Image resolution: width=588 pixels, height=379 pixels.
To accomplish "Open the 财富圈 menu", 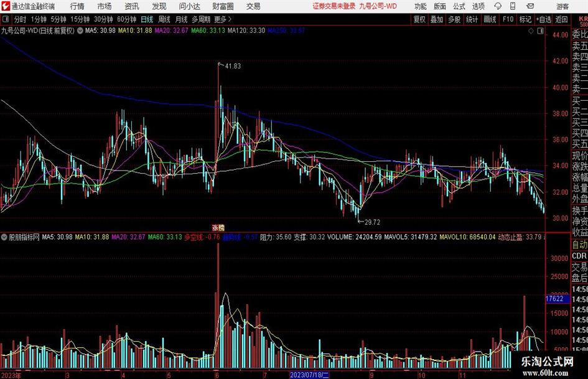I will click(223, 6).
